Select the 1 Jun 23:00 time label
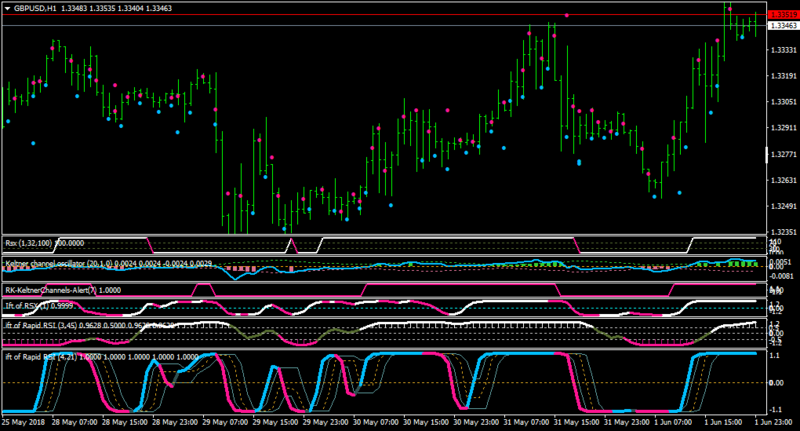 point(775,424)
